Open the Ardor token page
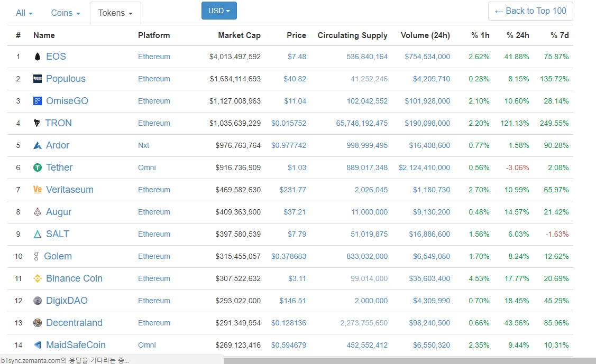 pyautogui.click(x=58, y=145)
